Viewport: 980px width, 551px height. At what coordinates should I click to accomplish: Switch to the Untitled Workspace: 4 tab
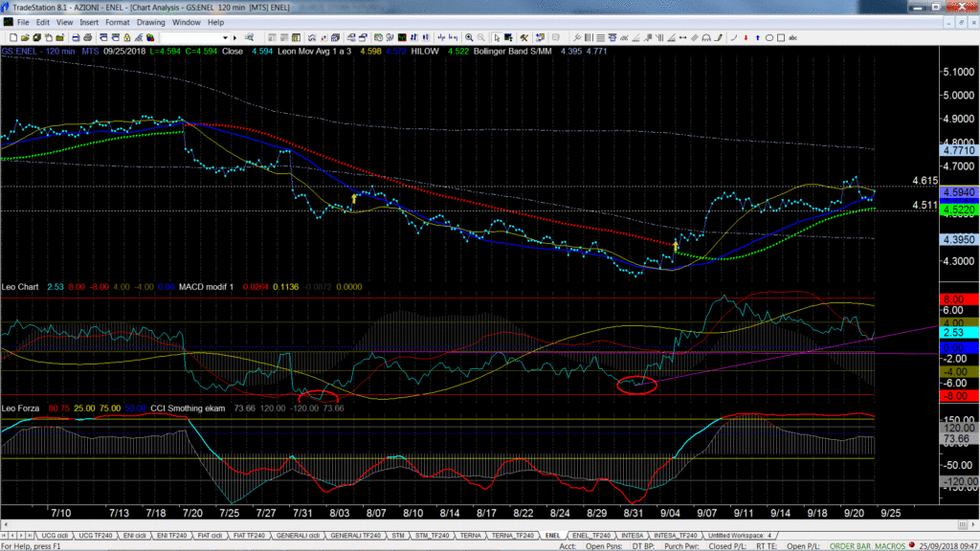coord(740,536)
